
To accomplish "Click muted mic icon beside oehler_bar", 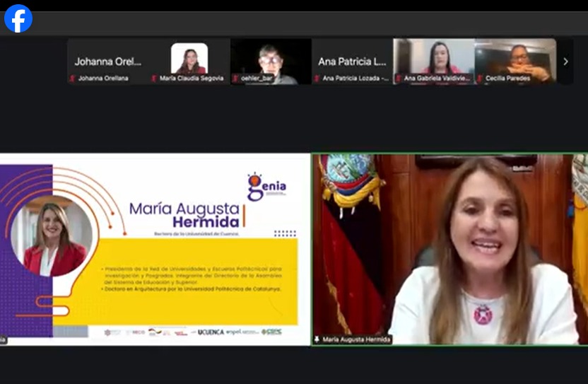I will 235,78.
